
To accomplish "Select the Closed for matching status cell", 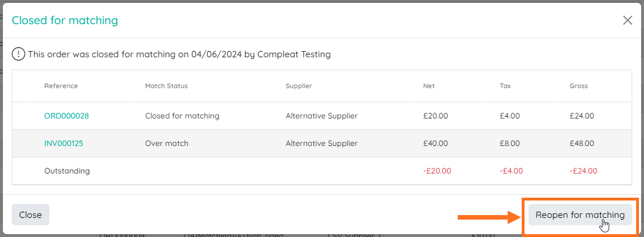I will [x=182, y=116].
